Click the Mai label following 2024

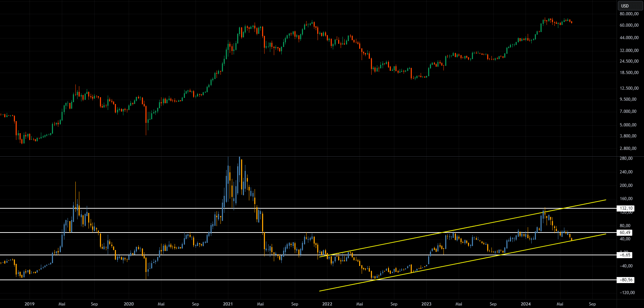[560, 304]
